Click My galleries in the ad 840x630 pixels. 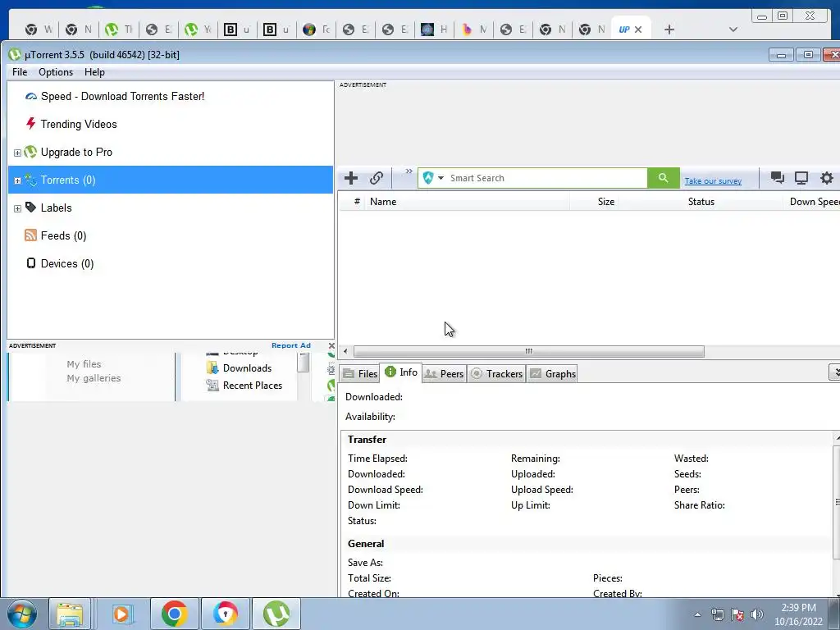[x=94, y=378]
